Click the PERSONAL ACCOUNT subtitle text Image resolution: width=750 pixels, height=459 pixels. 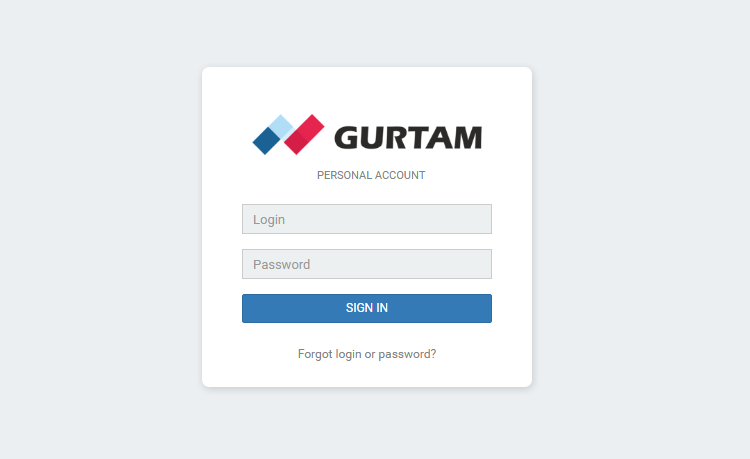click(x=371, y=175)
